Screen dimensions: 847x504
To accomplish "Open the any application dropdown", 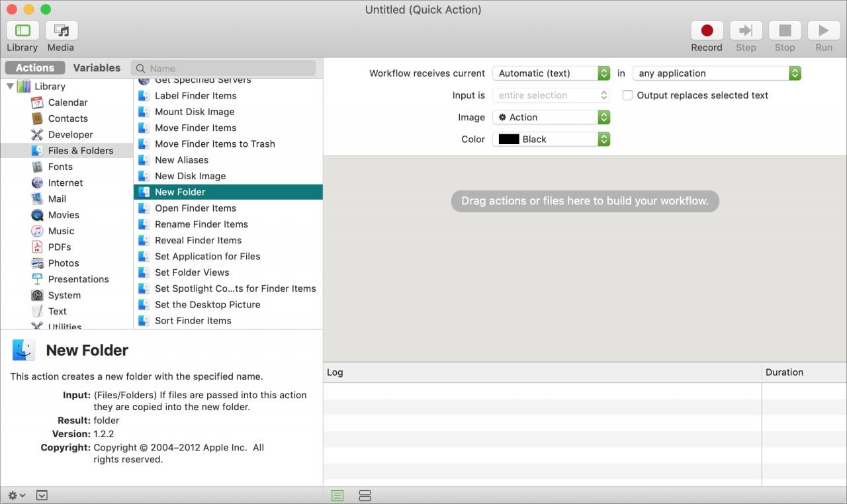I will [x=717, y=73].
